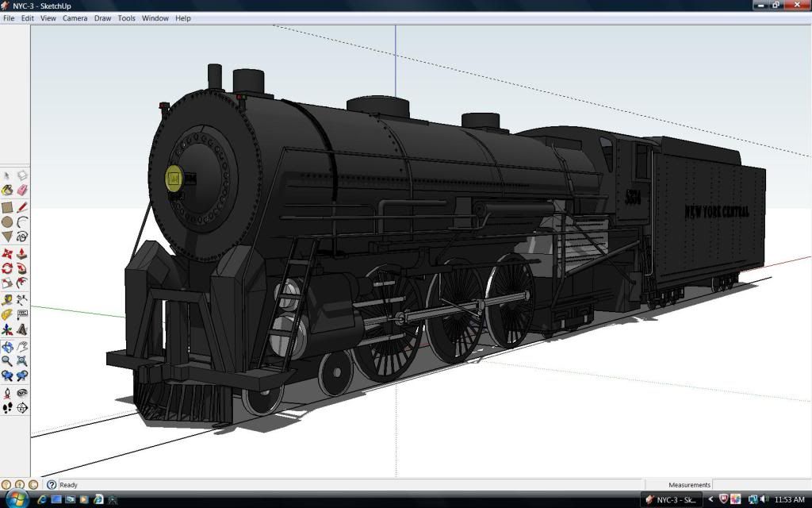Click the Zoom Extents tool
The height and width of the screenshot is (508, 812).
(x=21, y=361)
